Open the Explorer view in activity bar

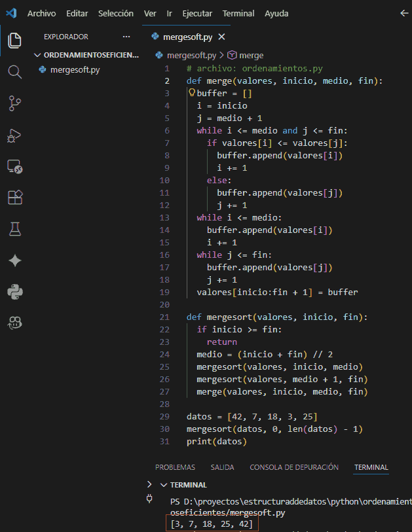[14, 41]
